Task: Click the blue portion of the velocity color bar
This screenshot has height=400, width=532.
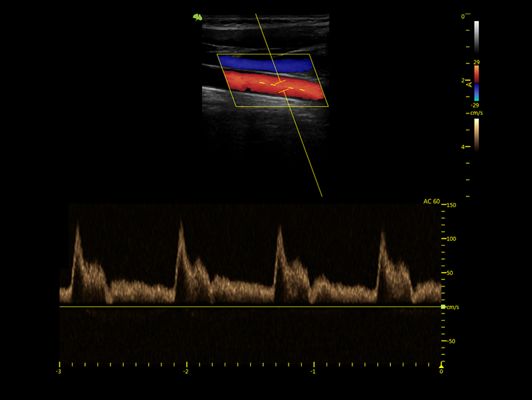Action: [x=476, y=92]
